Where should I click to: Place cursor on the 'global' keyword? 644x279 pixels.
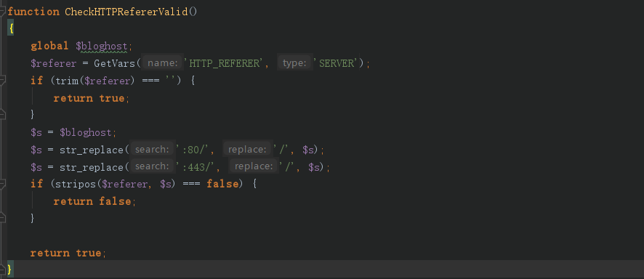(49, 46)
